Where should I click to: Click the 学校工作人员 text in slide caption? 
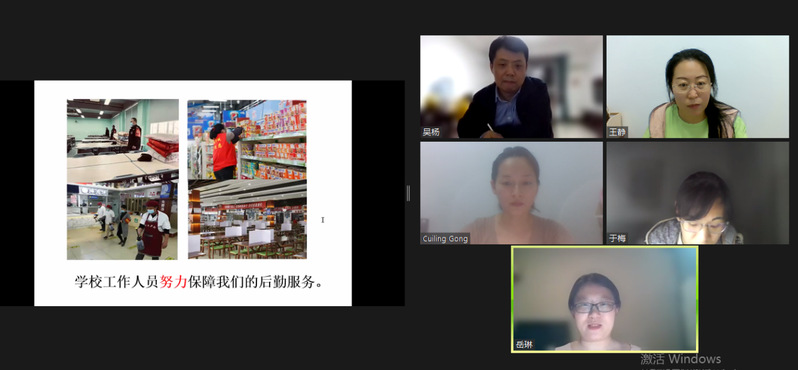point(117,282)
